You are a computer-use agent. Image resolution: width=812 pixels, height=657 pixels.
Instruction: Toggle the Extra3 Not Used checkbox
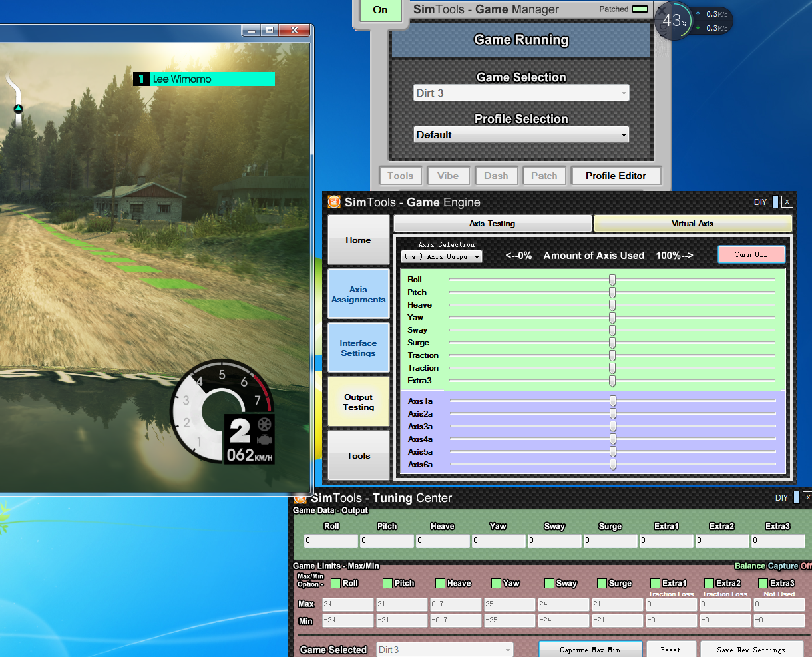point(763,583)
